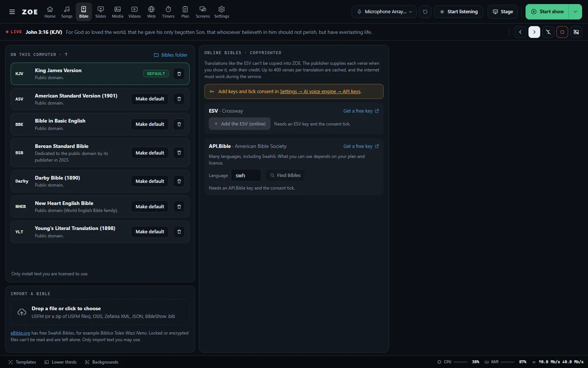Switch to the Songs tab

67,12
